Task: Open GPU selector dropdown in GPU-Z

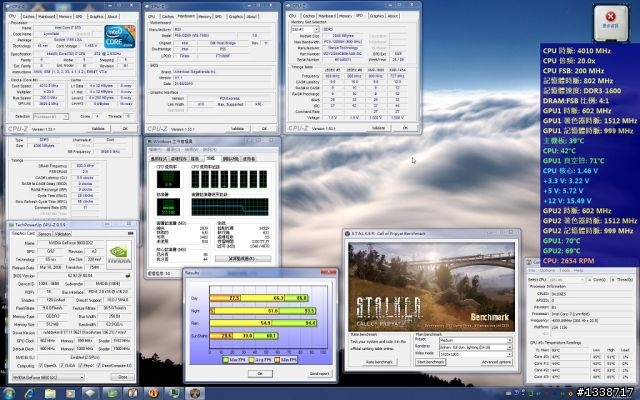Action: tap(48, 378)
